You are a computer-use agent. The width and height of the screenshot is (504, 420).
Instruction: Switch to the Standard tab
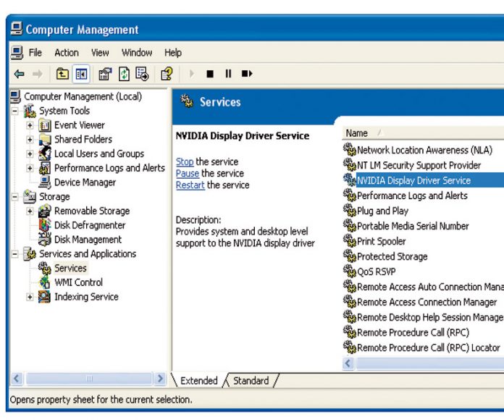251,381
